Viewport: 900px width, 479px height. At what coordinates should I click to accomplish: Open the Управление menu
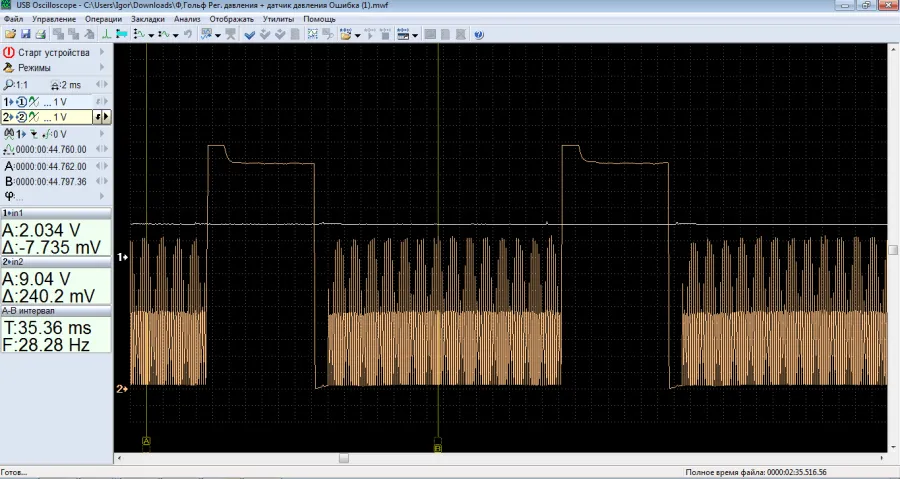coord(54,19)
